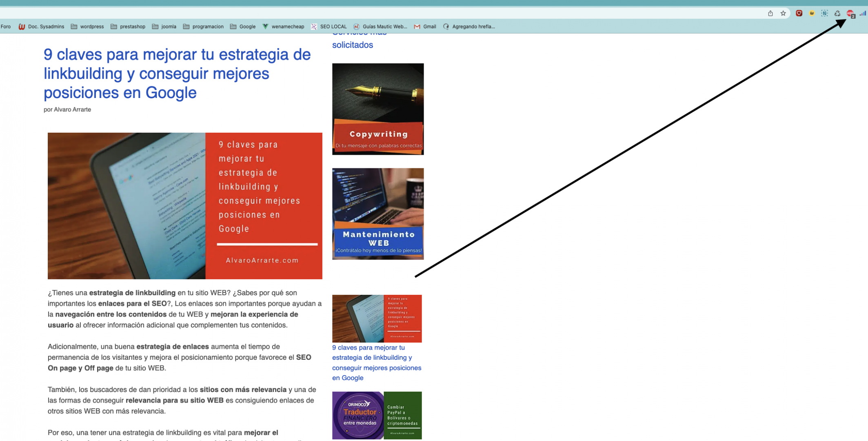Click 'AlvaroArrarte.com' text on the red banner
This screenshot has height=441, width=868.
(x=262, y=261)
